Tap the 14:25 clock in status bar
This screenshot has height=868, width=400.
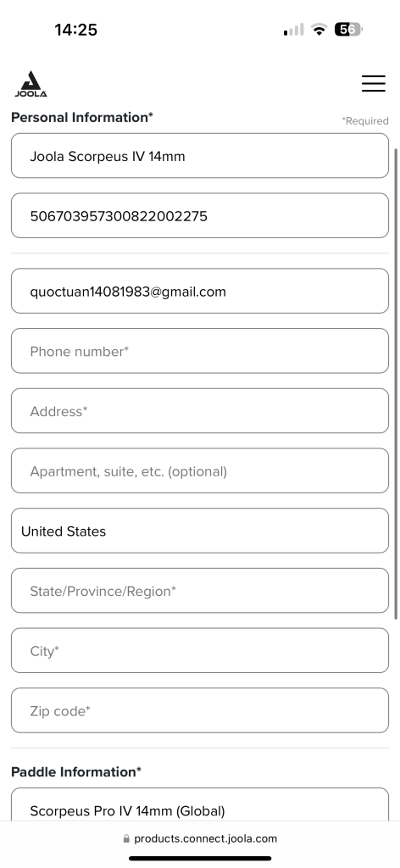[x=75, y=30]
